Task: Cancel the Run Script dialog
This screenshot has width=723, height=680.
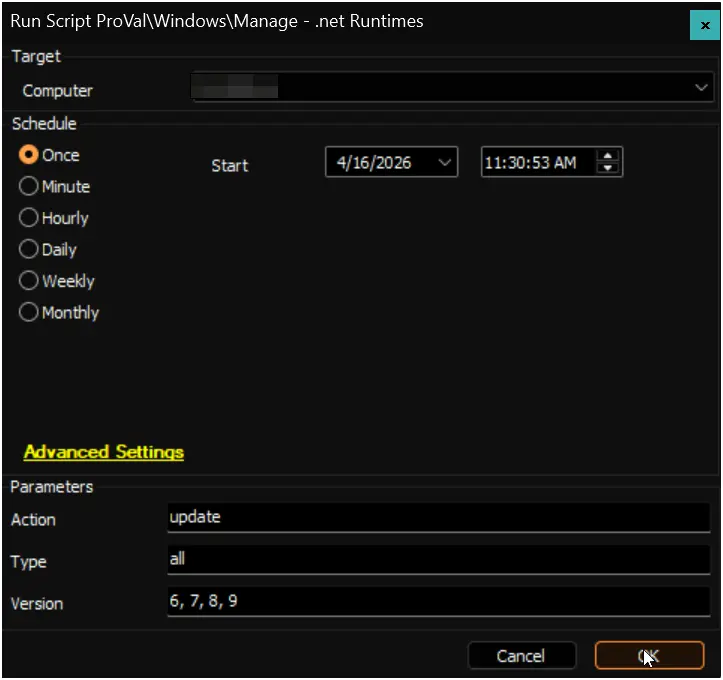Action: 522,656
